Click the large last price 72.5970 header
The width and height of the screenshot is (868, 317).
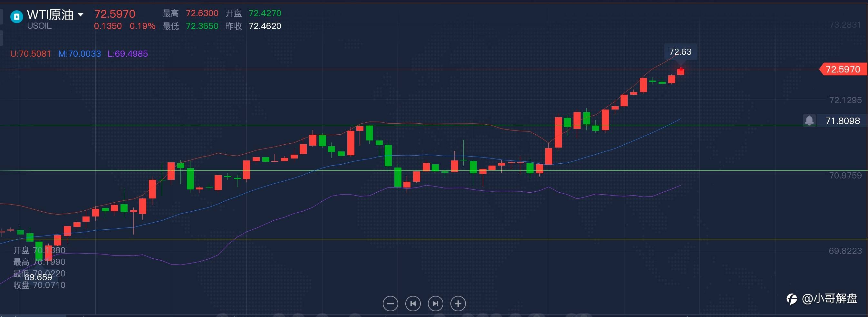click(115, 14)
